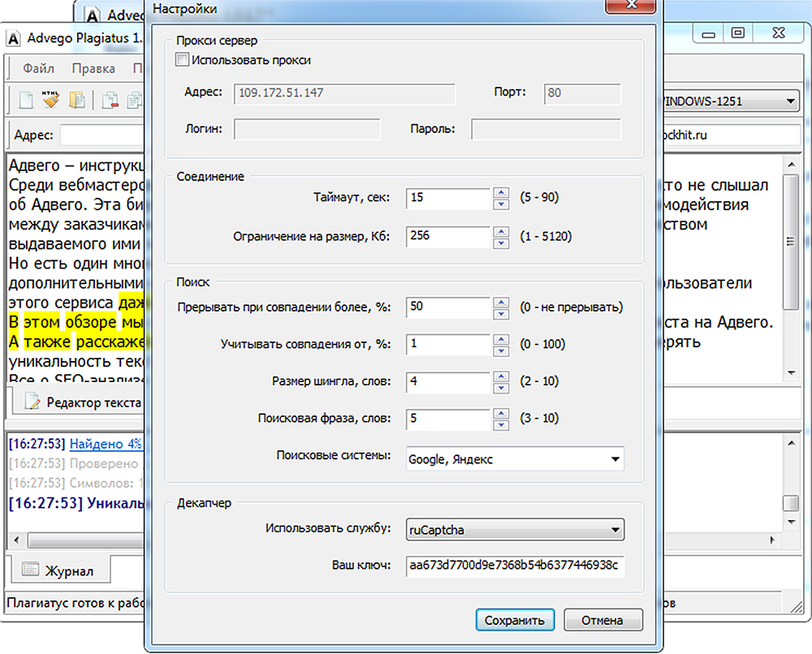This screenshot has height=654, width=812.
Task: Click the Сохранить button
Action: [x=515, y=620]
